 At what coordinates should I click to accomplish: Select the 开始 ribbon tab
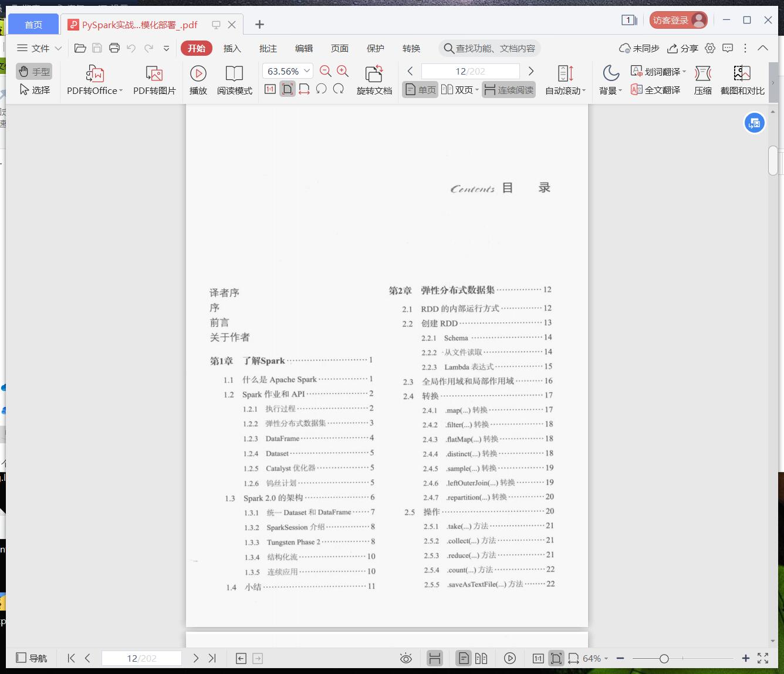(197, 48)
